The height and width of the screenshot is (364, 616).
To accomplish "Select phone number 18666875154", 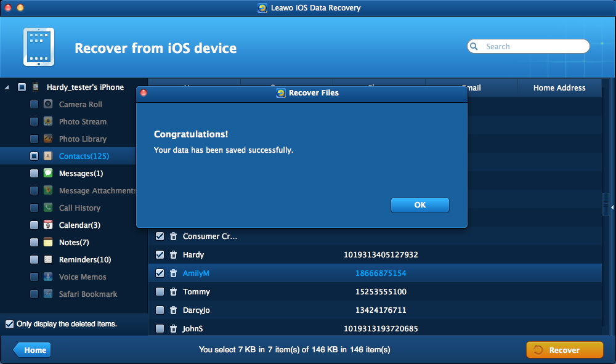I will (x=381, y=273).
